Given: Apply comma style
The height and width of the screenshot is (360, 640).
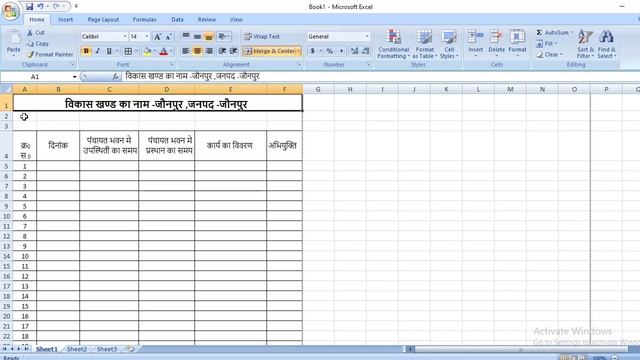Looking at the screenshot, I should (x=341, y=51).
